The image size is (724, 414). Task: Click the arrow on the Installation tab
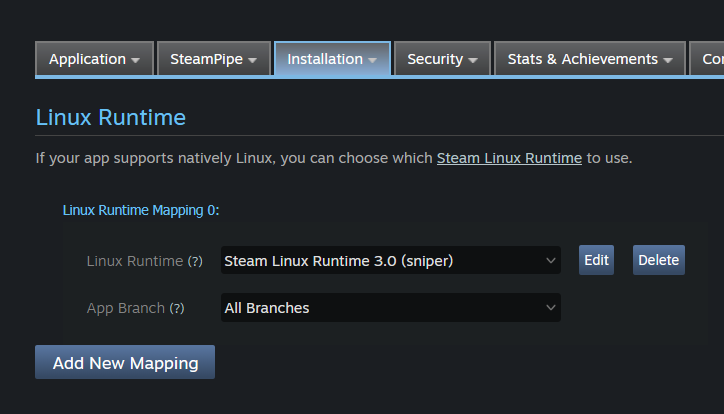click(372, 60)
